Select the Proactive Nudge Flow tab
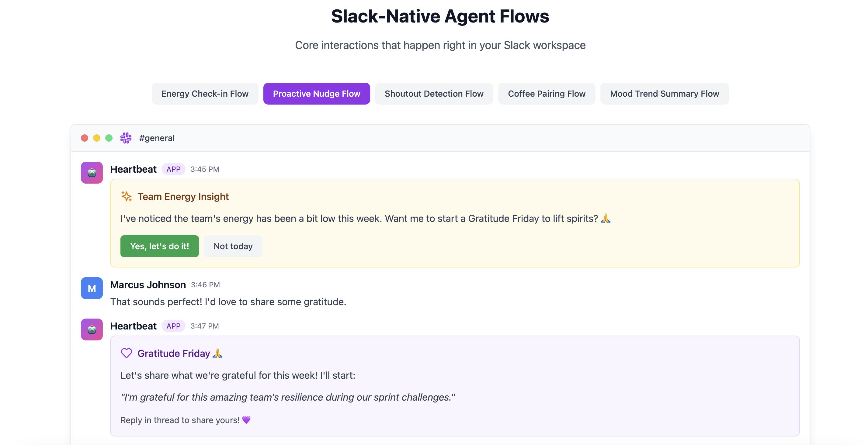Screen dimensions: 868x445 [x=316, y=94]
